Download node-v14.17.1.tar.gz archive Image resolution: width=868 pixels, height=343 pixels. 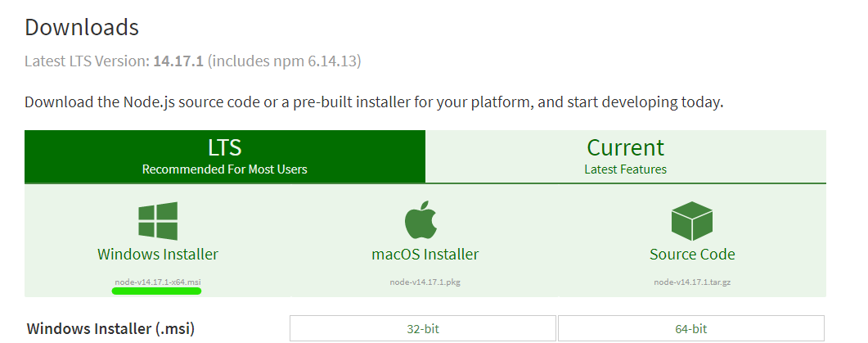(692, 282)
